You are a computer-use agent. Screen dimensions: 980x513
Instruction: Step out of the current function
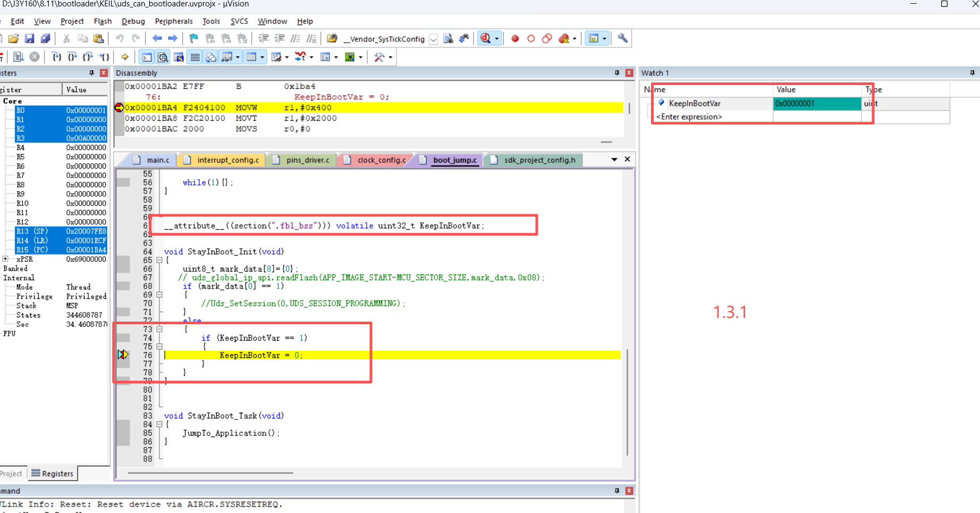click(88, 57)
